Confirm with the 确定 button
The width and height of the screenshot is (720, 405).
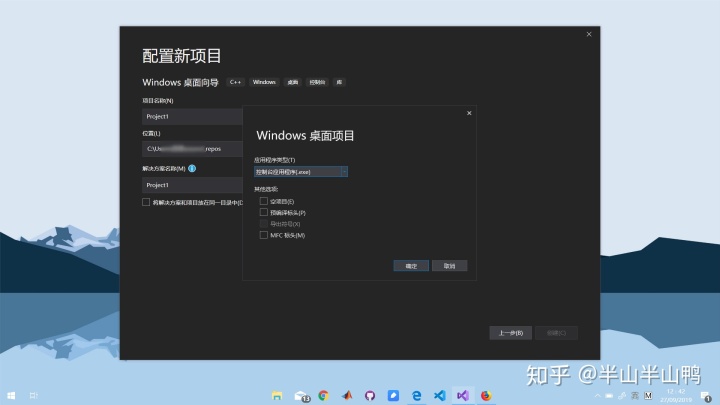coord(411,266)
